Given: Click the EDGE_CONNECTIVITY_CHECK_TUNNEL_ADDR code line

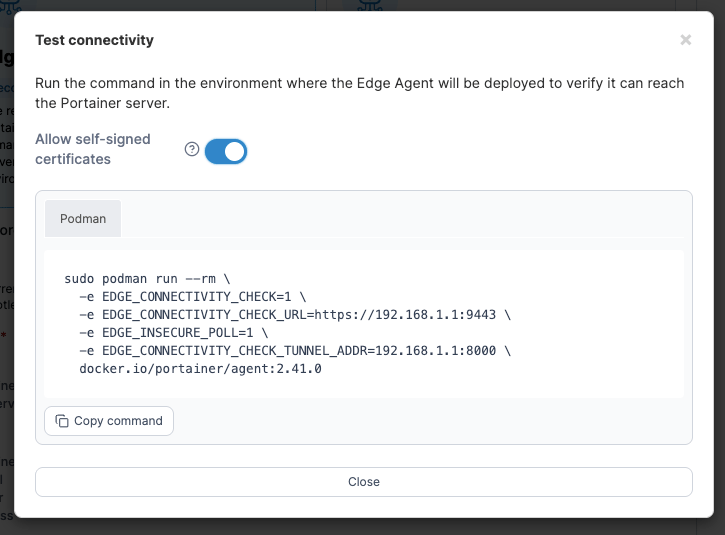Looking at the screenshot, I should click(295, 351).
